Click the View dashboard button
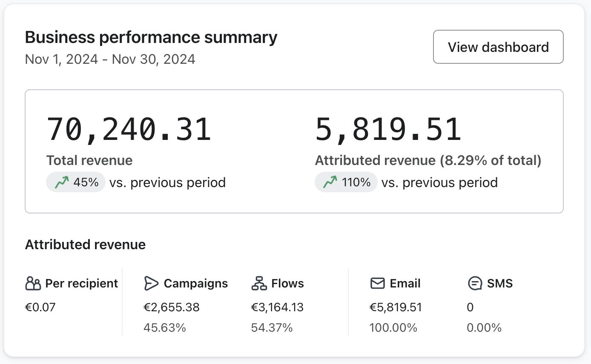This screenshot has height=364, width=591. [498, 47]
